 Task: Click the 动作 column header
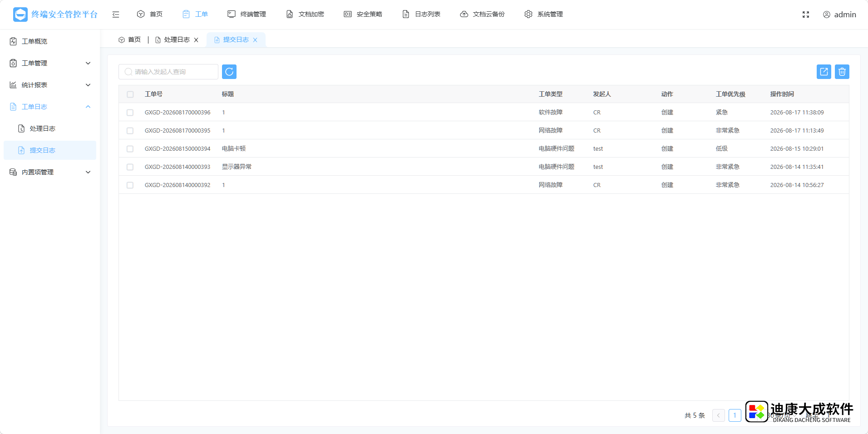pos(667,94)
